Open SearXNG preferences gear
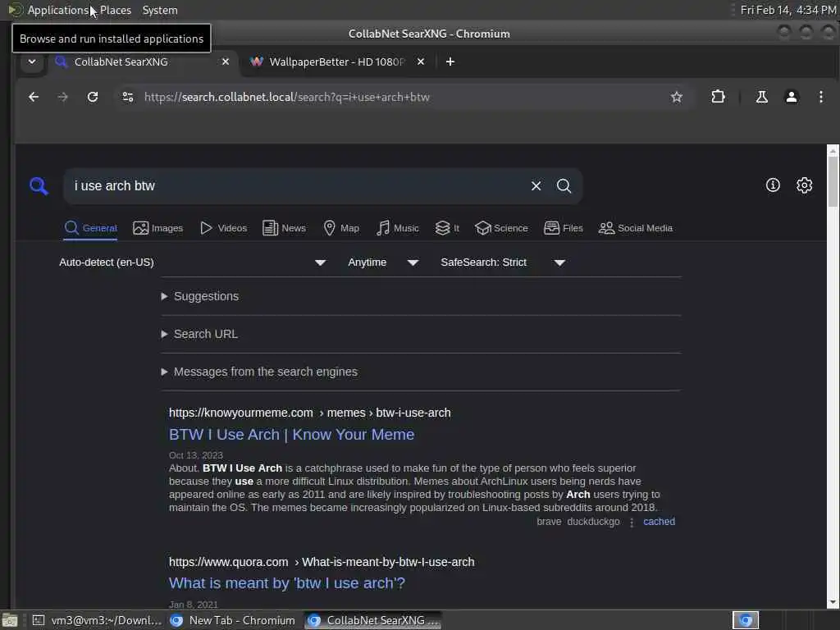This screenshot has width=840, height=630. pyautogui.click(x=804, y=185)
